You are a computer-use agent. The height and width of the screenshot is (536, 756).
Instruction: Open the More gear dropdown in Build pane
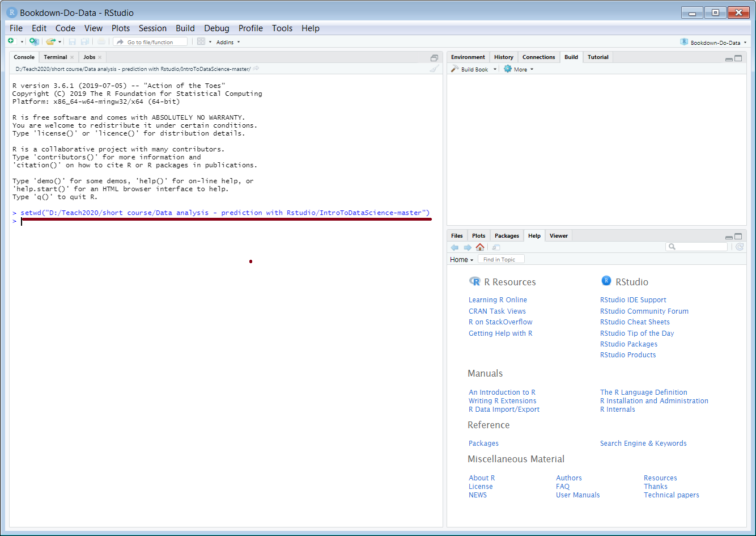click(519, 69)
